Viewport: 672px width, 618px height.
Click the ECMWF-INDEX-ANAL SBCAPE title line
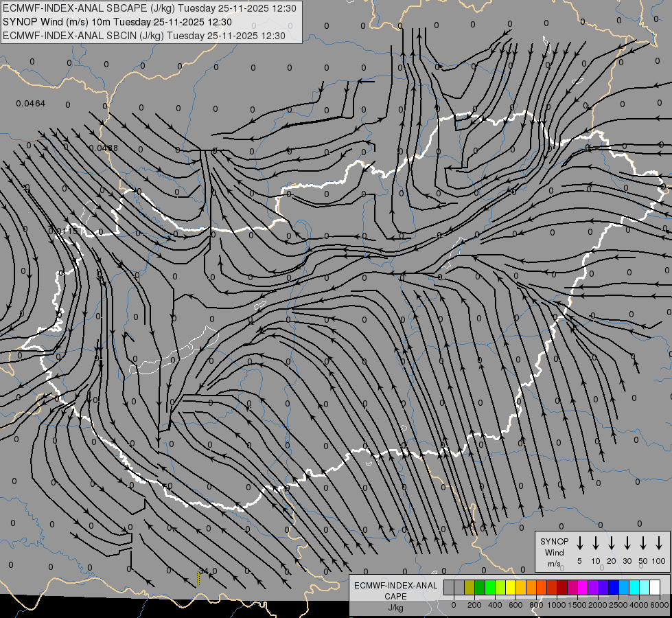pyautogui.click(x=150, y=8)
